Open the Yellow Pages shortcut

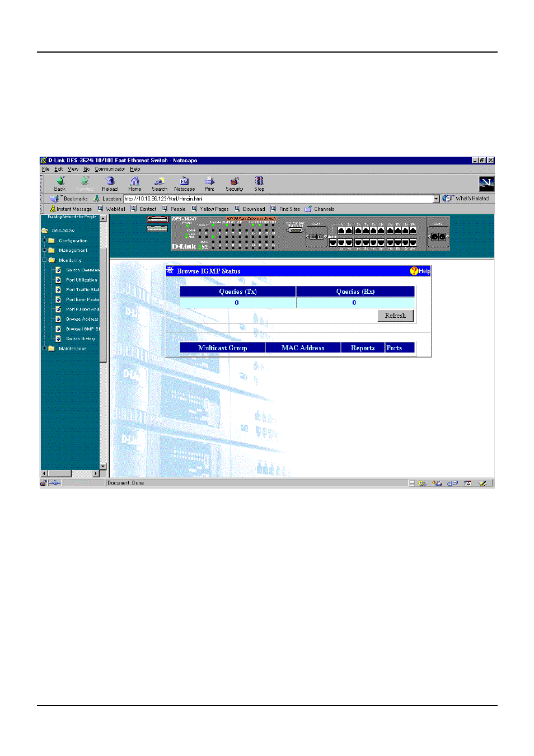click(x=210, y=209)
